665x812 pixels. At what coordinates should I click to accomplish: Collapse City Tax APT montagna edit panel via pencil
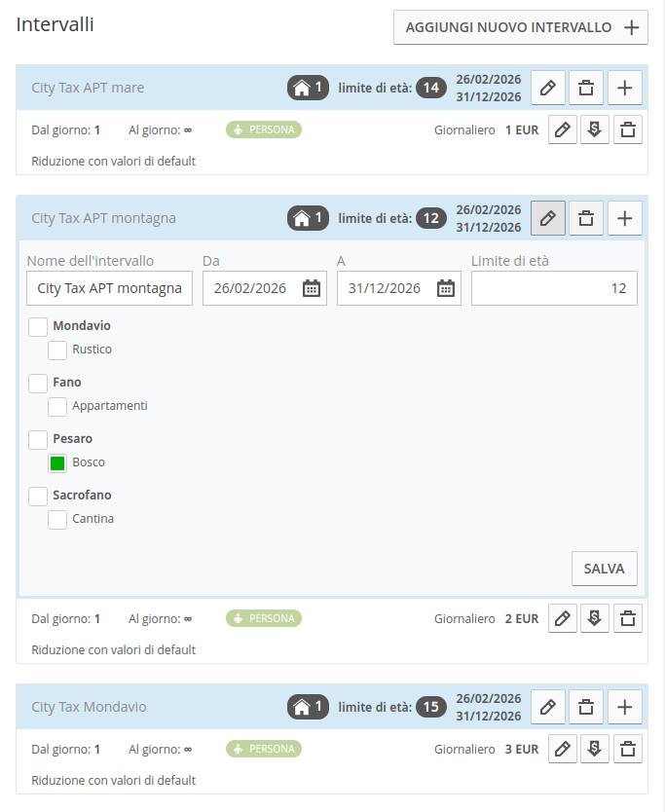tap(547, 218)
